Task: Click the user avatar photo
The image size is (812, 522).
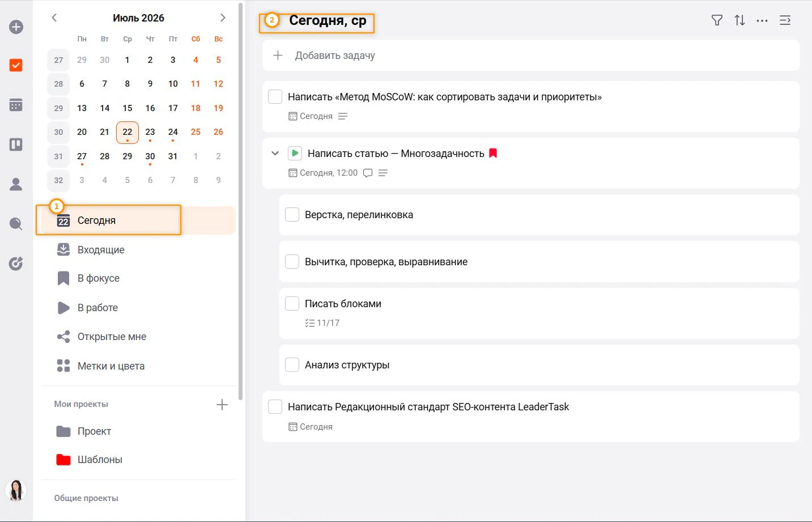Action: tap(16, 490)
